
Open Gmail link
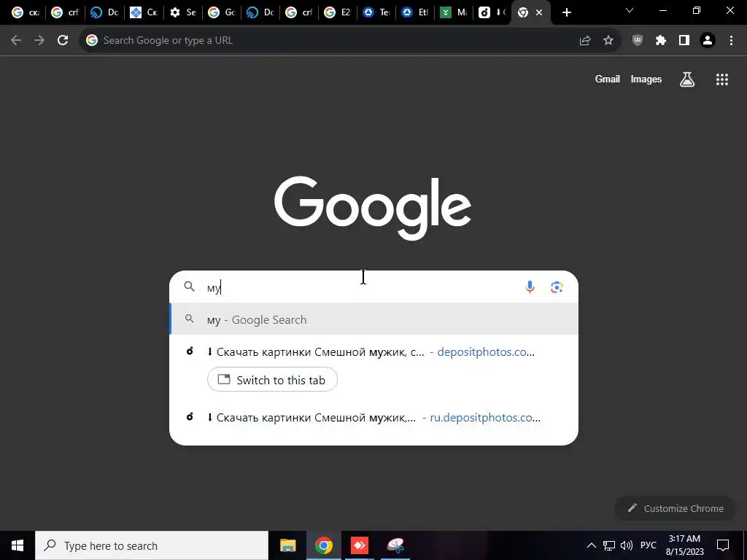point(608,79)
